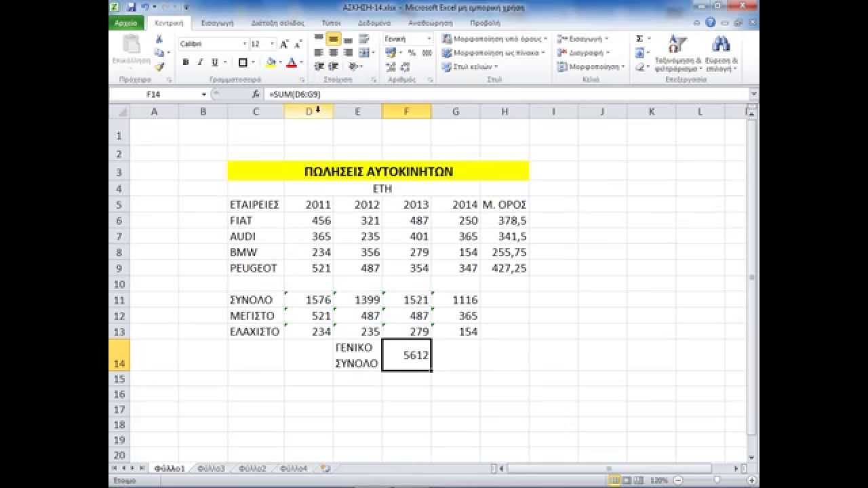
Task: Click accounting currency format icon
Action: (391, 53)
